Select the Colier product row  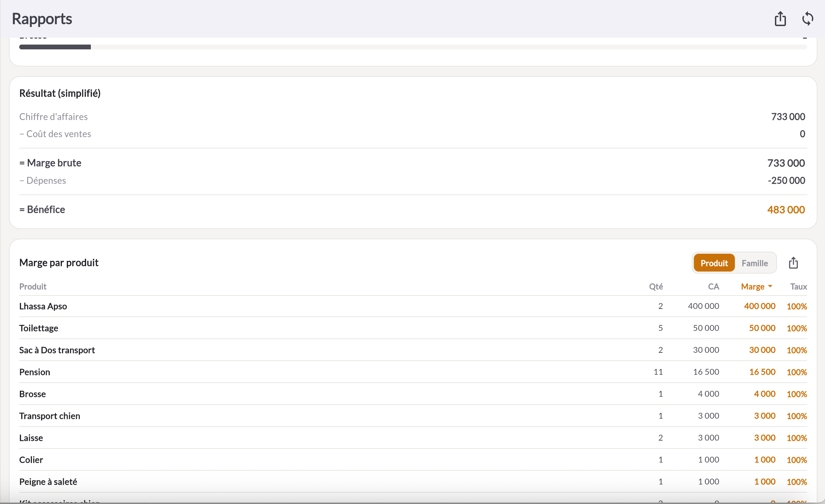413,460
